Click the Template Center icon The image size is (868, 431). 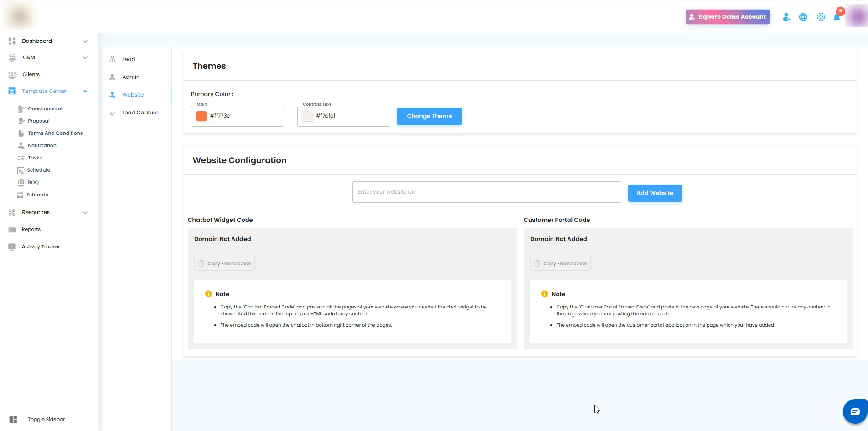click(12, 91)
